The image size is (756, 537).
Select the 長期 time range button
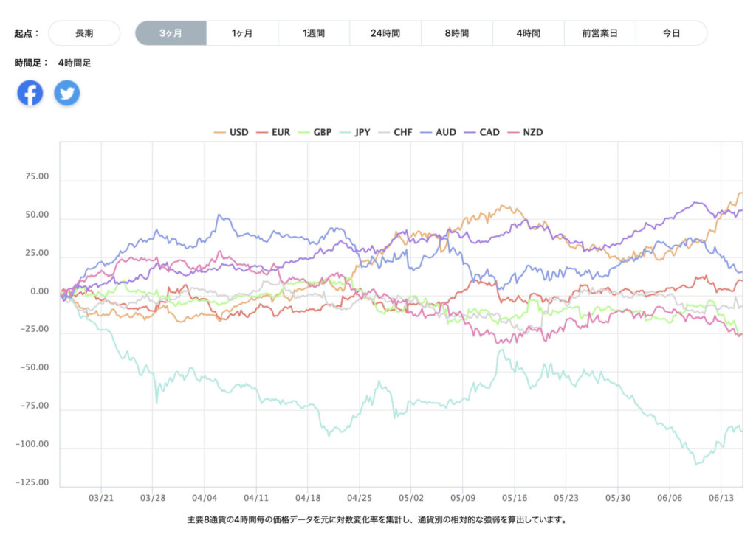pos(84,33)
